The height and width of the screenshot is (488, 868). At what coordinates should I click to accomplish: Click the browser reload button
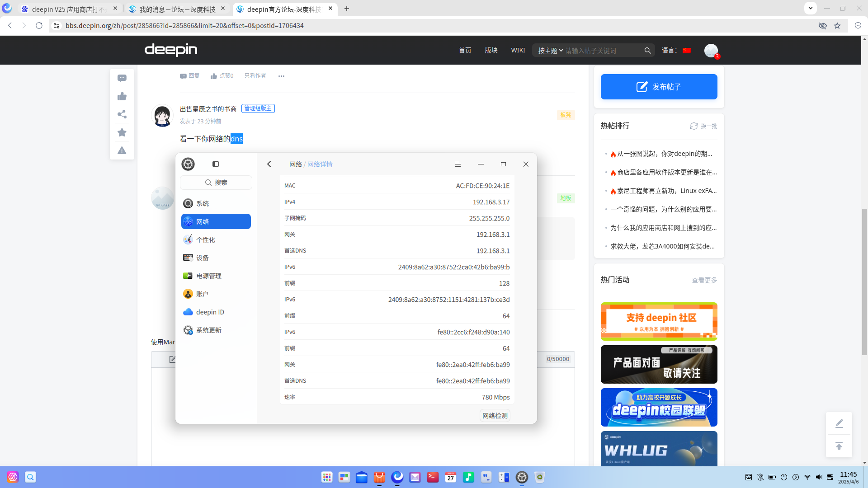39,26
